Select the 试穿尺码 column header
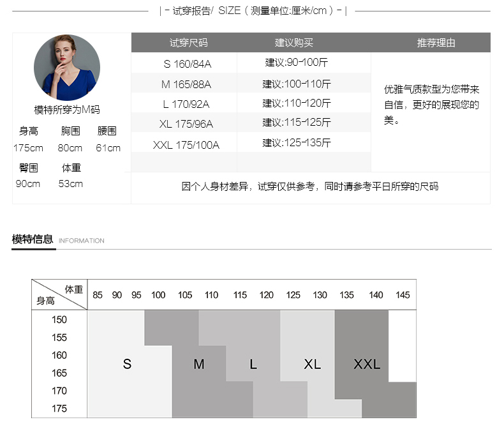 pos(188,43)
